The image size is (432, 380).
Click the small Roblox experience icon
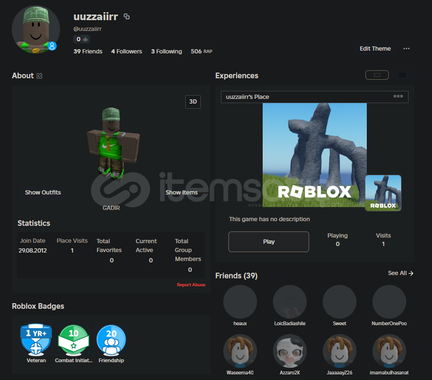point(383,193)
